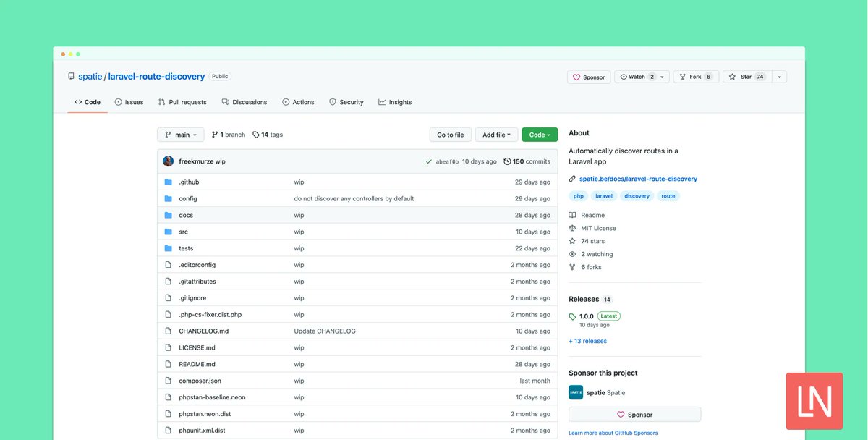Image resolution: width=868 pixels, height=440 pixels.
Task: Expand the dropdown arrow beside Star
Action: click(779, 77)
